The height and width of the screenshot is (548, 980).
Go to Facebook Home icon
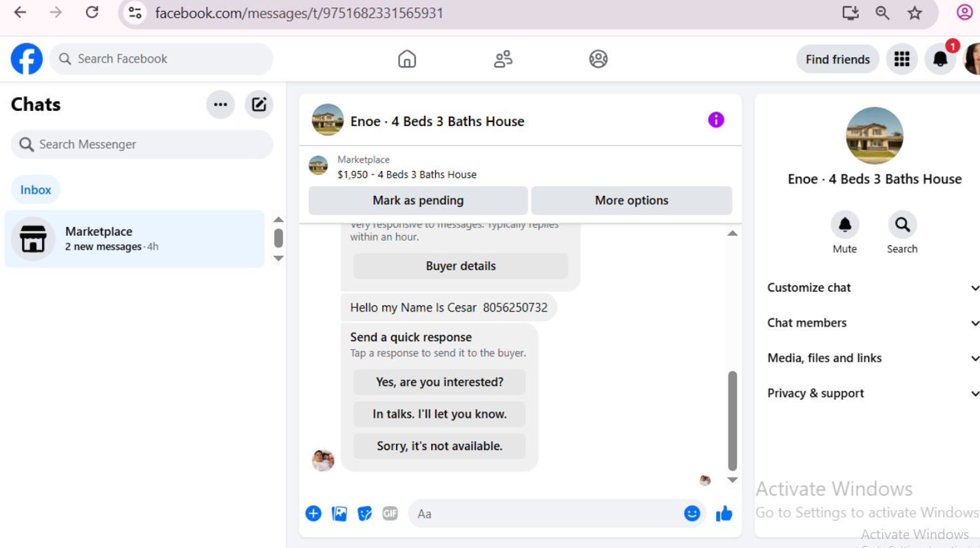pos(407,59)
